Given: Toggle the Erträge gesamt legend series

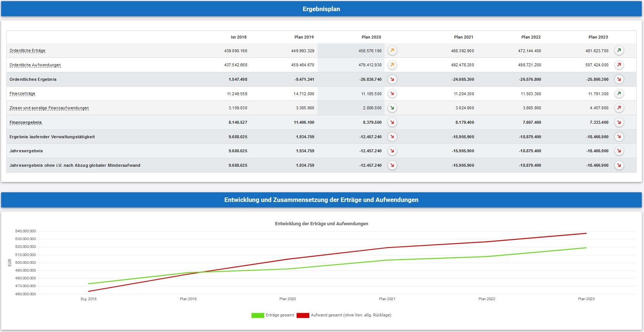Looking at the screenshot, I should pos(279,315).
